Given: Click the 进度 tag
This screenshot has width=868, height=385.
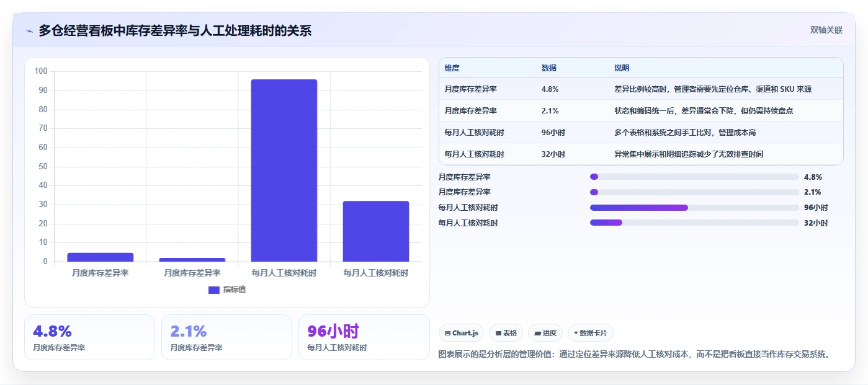Looking at the screenshot, I should click(x=545, y=333).
